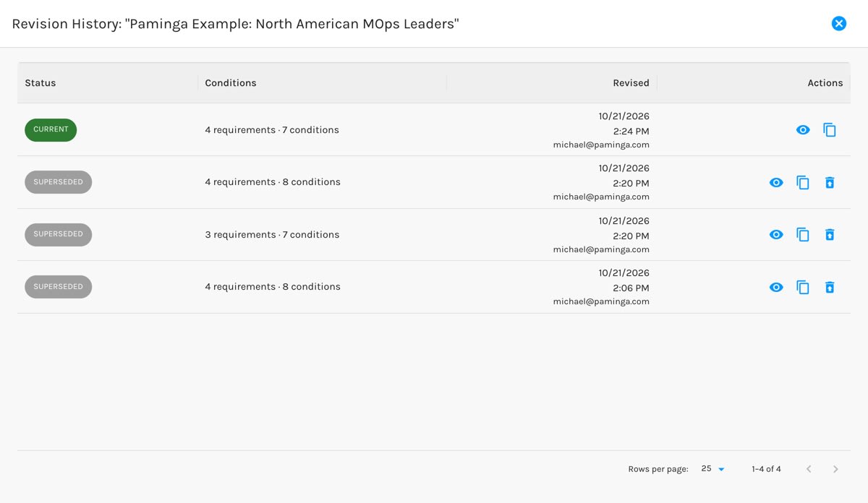Click the email address in the CURRENT row
868x503 pixels.
601,145
